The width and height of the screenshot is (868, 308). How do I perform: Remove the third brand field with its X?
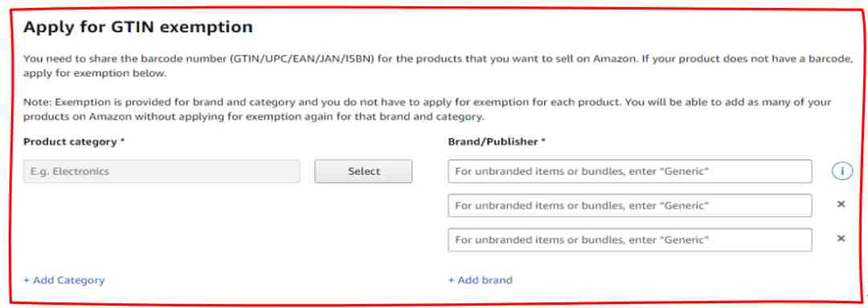(841, 239)
